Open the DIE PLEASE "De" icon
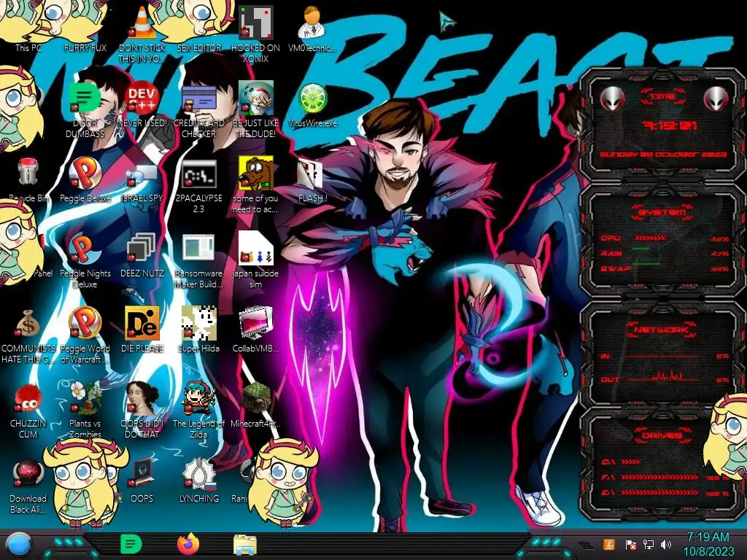The width and height of the screenshot is (747, 560). click(x=142, y=323)
